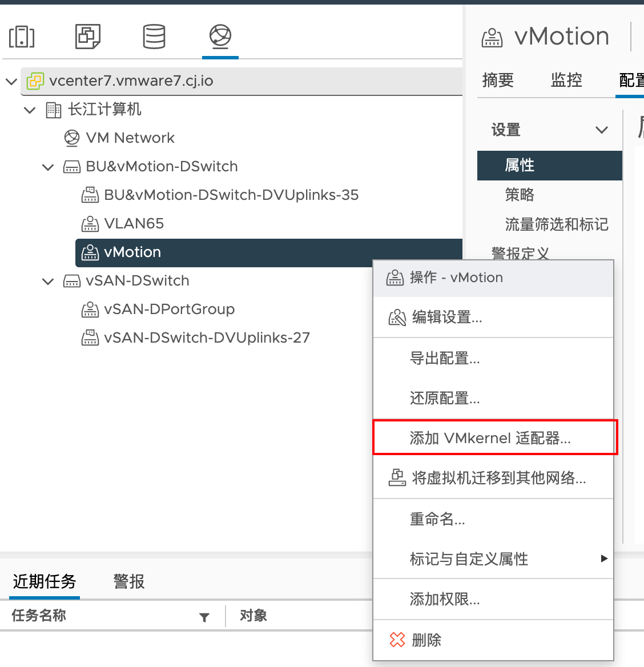Open the Storage inventory view icon
644x667 pixels.
pyautogui.click(x=154, y=37)
